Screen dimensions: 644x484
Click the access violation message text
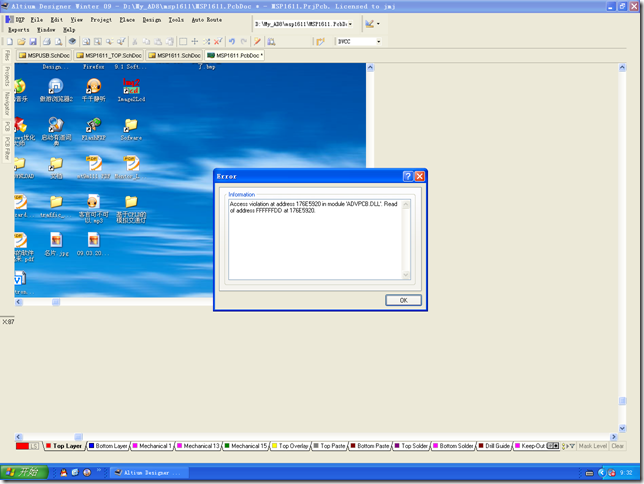313,207
